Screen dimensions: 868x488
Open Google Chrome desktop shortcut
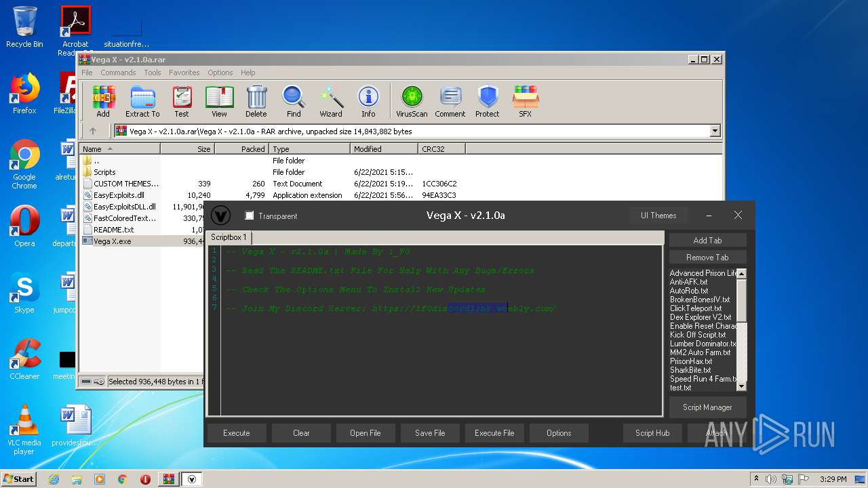[24, 164]
